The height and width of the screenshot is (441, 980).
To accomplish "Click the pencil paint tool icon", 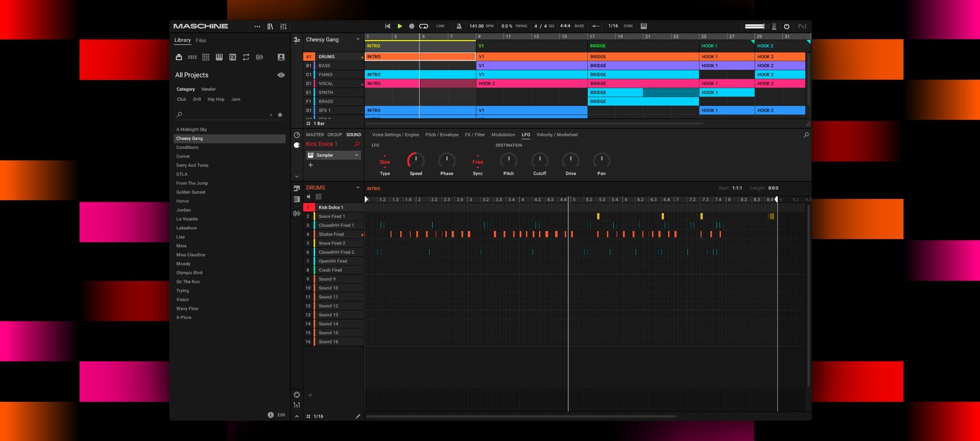I will (x=358, y=416).
